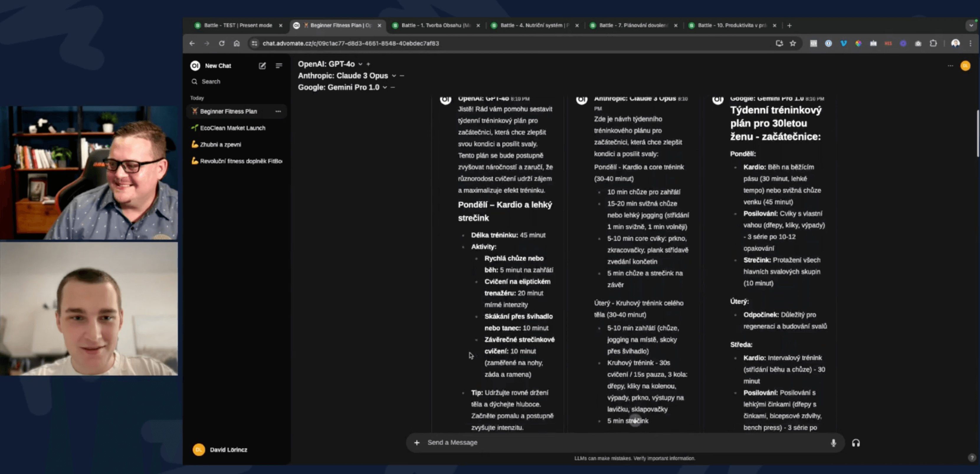Screen dimensions: 980x474
Task: Open the purple circle extension icon
Action: [x=903, y=43]
